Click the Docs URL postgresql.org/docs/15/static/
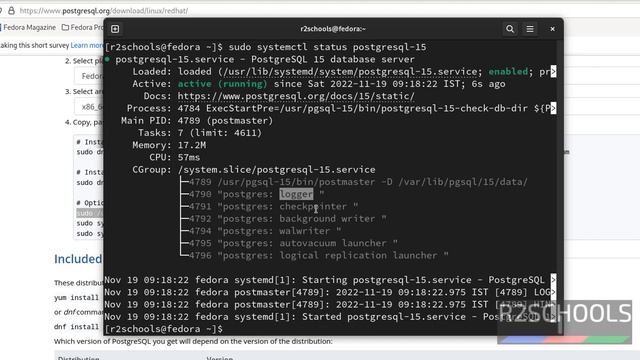The image size is (640, 360). tap(296, 96)
